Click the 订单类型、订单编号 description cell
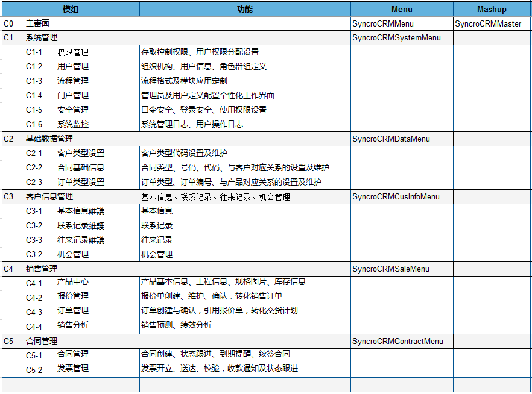Viewport: 532px width, 394px height. 245,183
